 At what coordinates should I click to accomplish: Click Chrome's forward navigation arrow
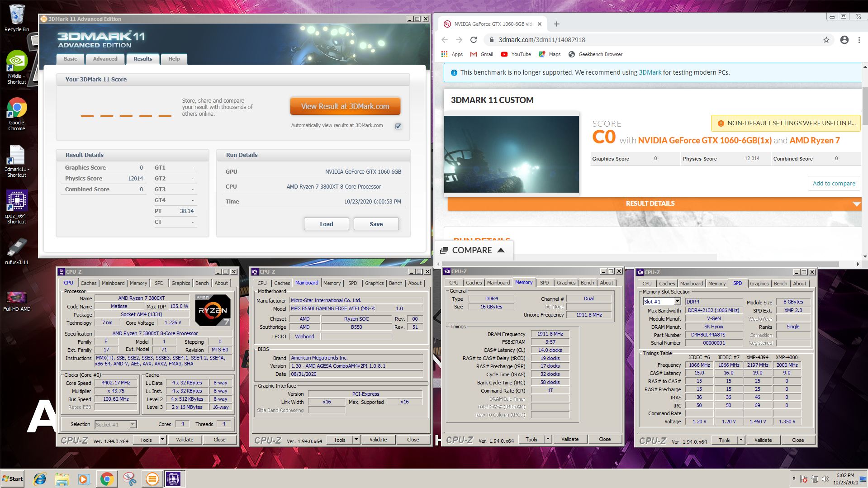click(x=459, y=40)
